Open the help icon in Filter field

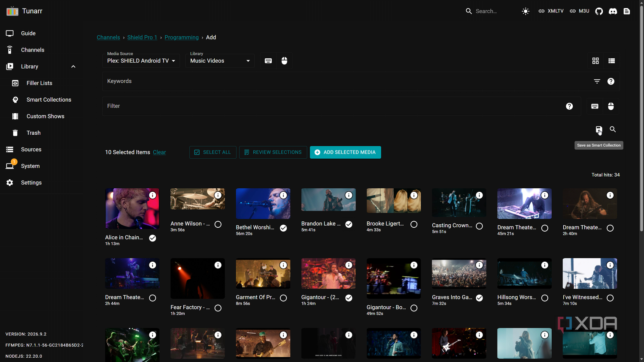click(x=569, y=106)
